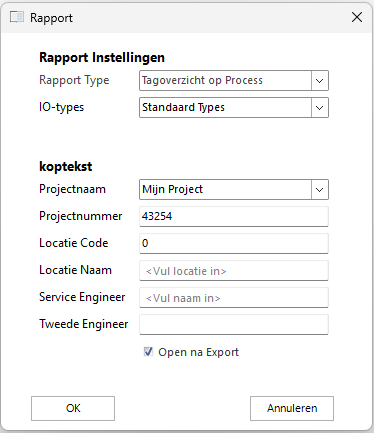
Task: Focus the Projectnummer field with 43254
Action: (234, 216)
